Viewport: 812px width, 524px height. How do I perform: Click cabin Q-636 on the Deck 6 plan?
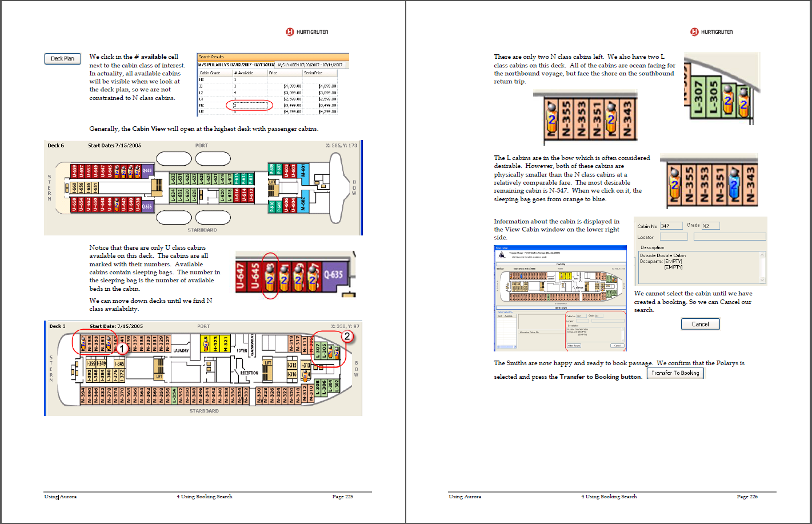(148, 206)
